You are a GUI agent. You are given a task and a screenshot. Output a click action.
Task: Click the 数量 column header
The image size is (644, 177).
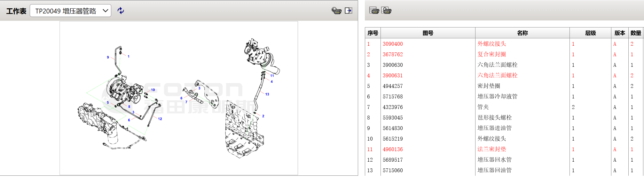click(x=635, y=33)
